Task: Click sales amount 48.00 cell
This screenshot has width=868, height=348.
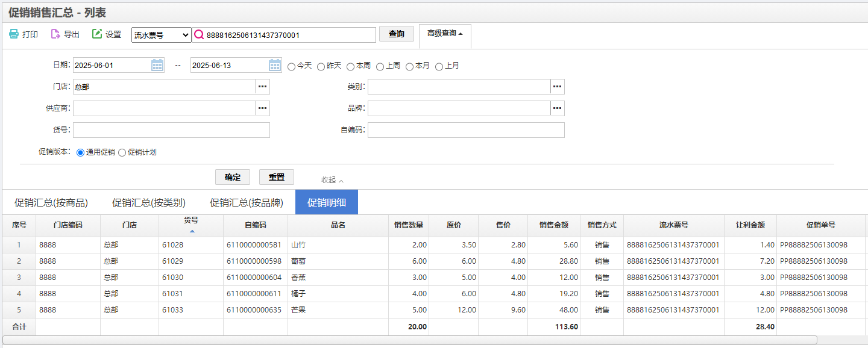Action: tap(553, 310)
